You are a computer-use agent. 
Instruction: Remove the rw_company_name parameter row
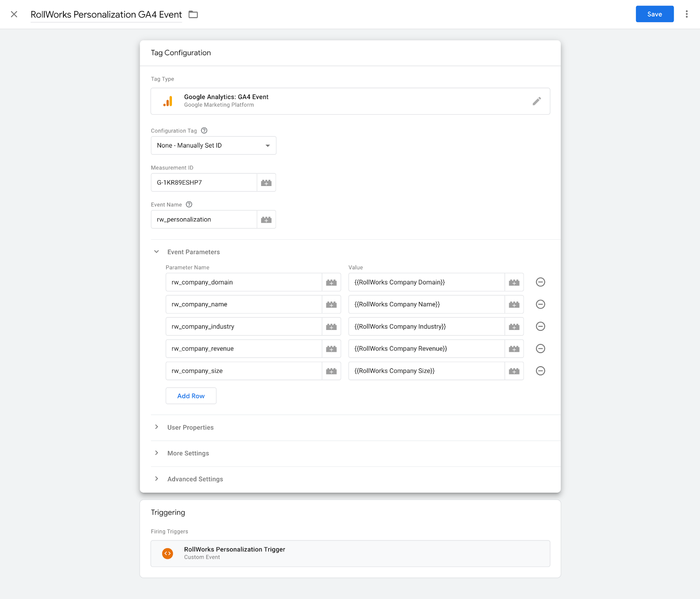click(x=540, y=304)
